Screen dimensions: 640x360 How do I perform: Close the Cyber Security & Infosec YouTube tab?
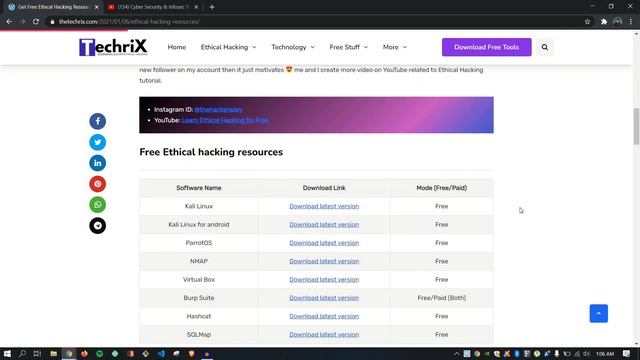pyautogui.click(x=196, y=7)
